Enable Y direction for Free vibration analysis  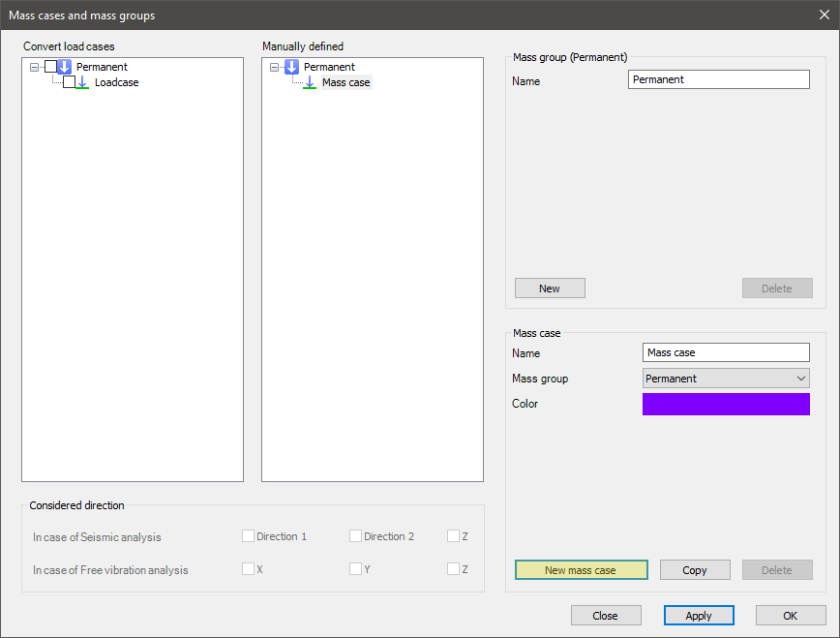point(355,569)
